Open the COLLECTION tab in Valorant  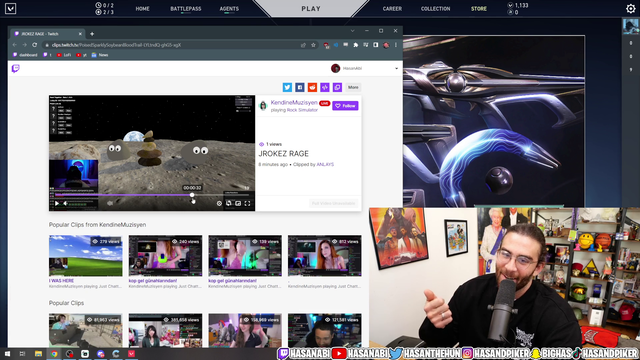(436, 9)
